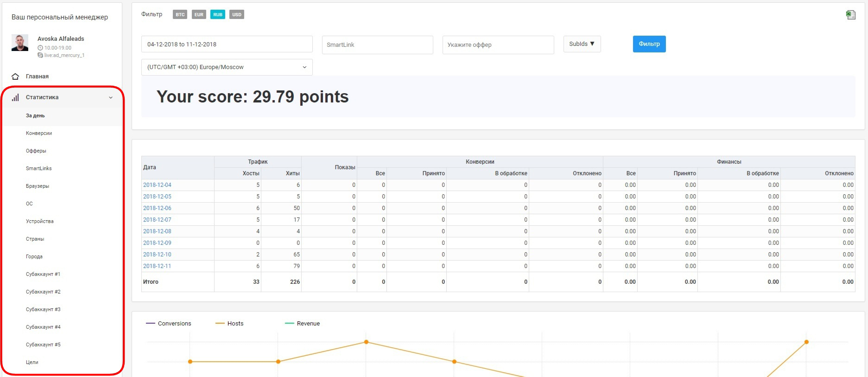Click the date range input field
The image size is (868, 377).
click(227, 45)
